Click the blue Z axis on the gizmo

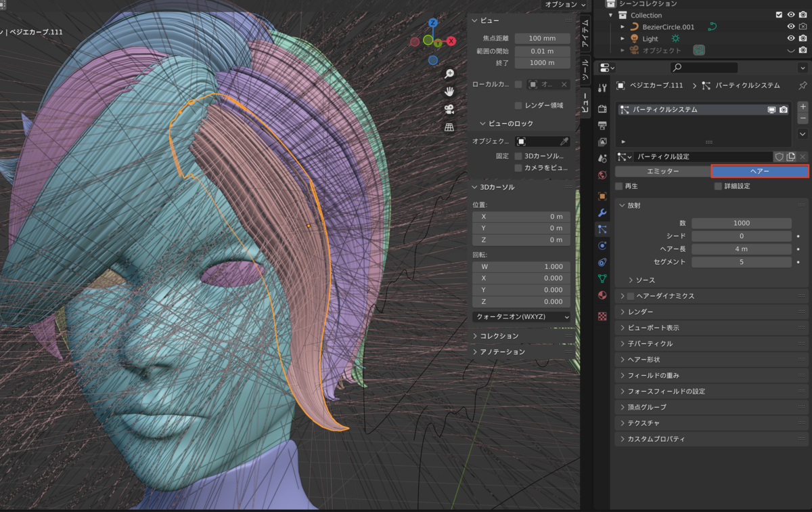pos(433,24)
